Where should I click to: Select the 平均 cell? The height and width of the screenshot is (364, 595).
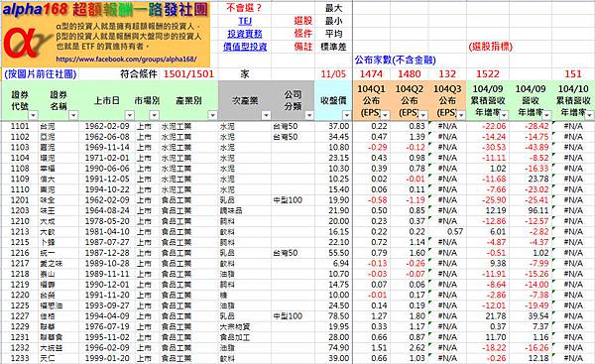coord(333,34)
